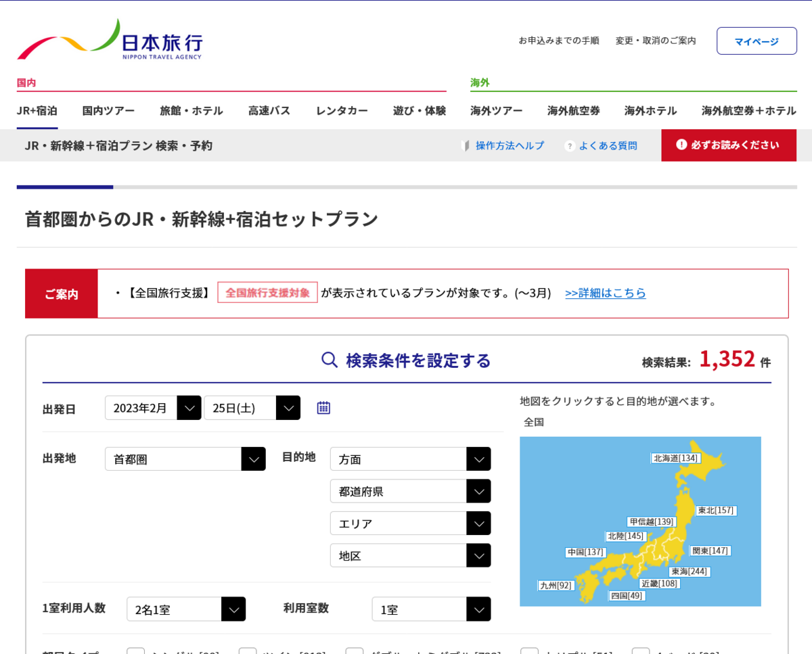Expand the 出発地 首都圏 dropdown
The height and width of the screenshot is (654, 812).
pos(185,459)
